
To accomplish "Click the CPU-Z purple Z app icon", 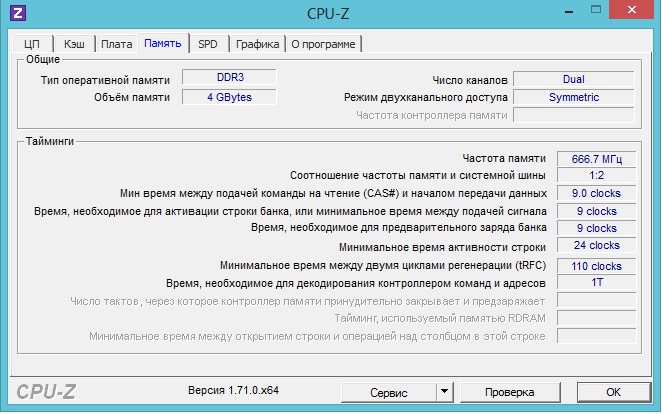I will click(x=18, y=13).
